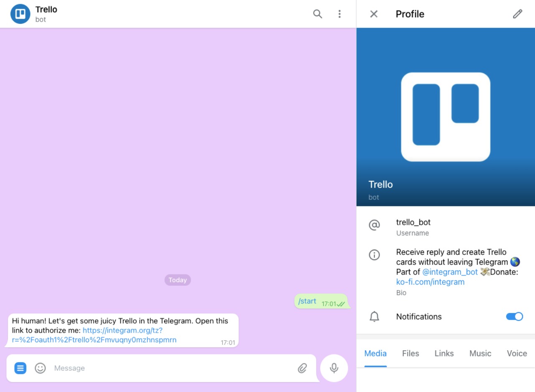Switch to the Music tab

(x=480, y=354)
